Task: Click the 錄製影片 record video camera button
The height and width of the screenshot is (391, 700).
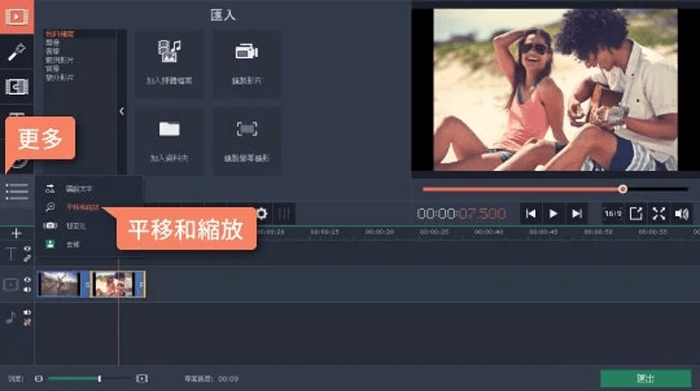Action: coord(246,64)
